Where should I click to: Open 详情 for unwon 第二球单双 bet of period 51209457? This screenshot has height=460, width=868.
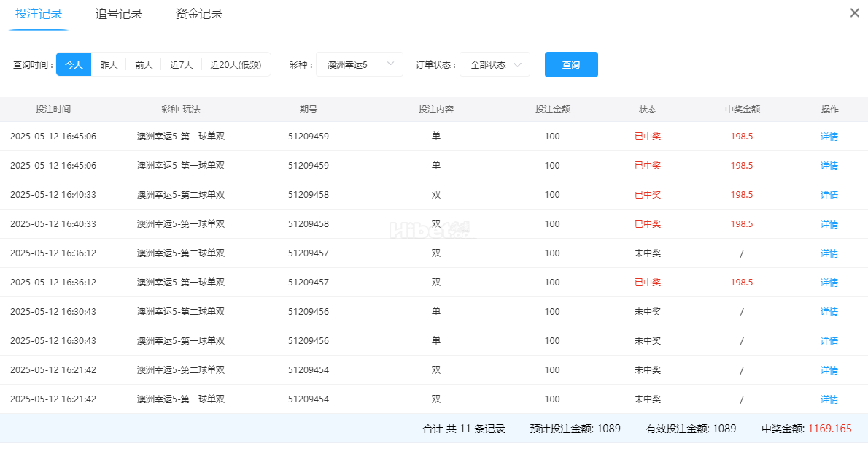[x=829, y=253]
